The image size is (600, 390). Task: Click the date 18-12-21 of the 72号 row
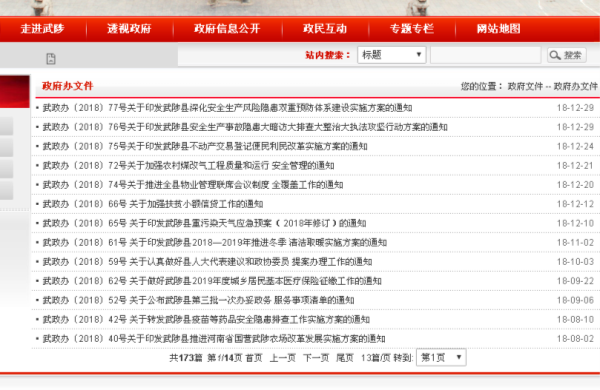pos(575,166)
